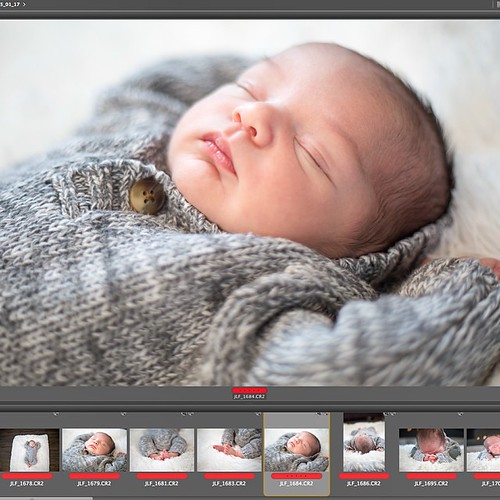Select the JLF_1679.CR2 baby face thumbnail
This screenshot has width=500, height=500.
(x=94, y=450)
